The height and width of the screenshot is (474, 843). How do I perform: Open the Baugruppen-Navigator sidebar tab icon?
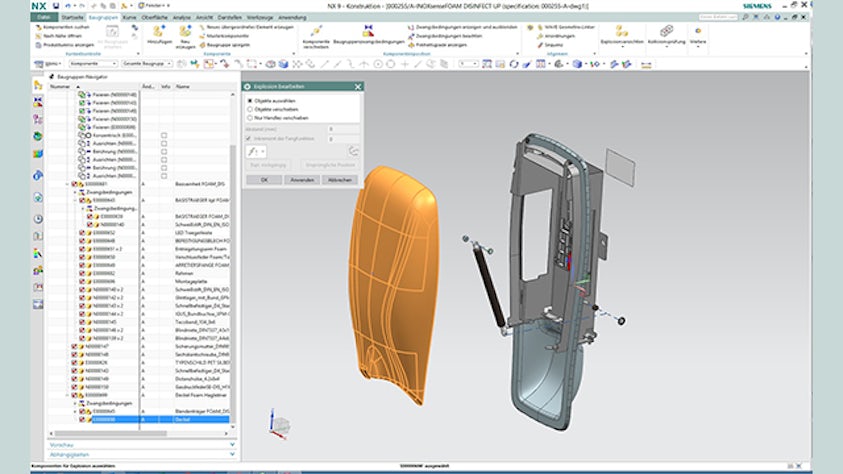(x=38, y=85)
